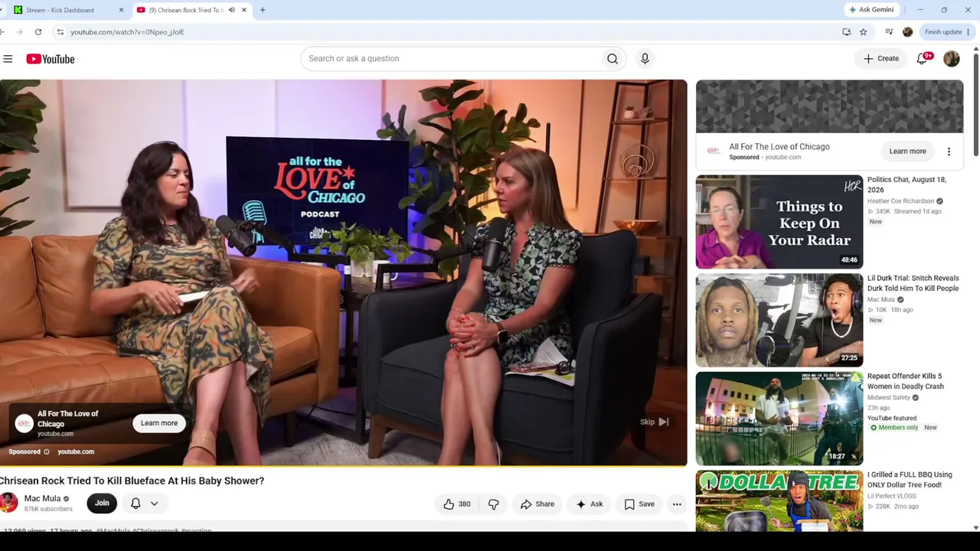Close the Kick Dashboard tab
Viewport: 980px width, 551px height.
(x=121, y=10)
